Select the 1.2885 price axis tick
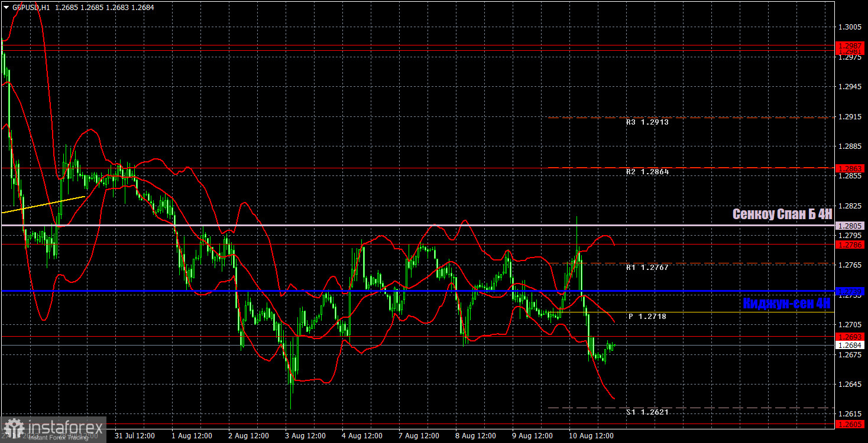The image size is (868, 443). (849, 146)
